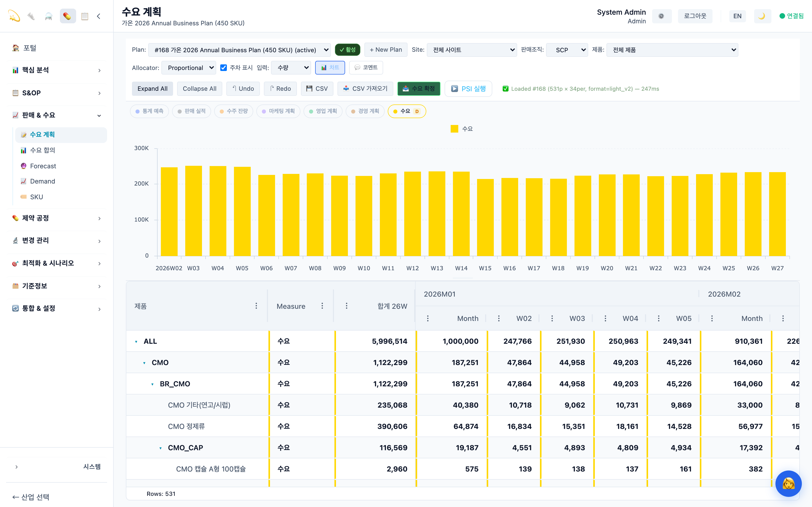Open the Plan selection dropdown

click(239, 50)
